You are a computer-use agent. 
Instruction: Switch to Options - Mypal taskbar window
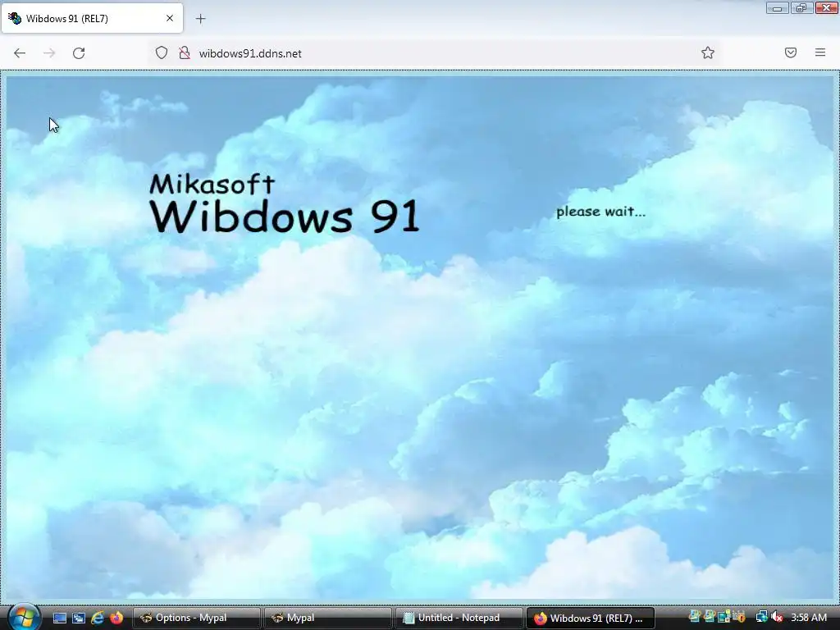pos(197,619)
